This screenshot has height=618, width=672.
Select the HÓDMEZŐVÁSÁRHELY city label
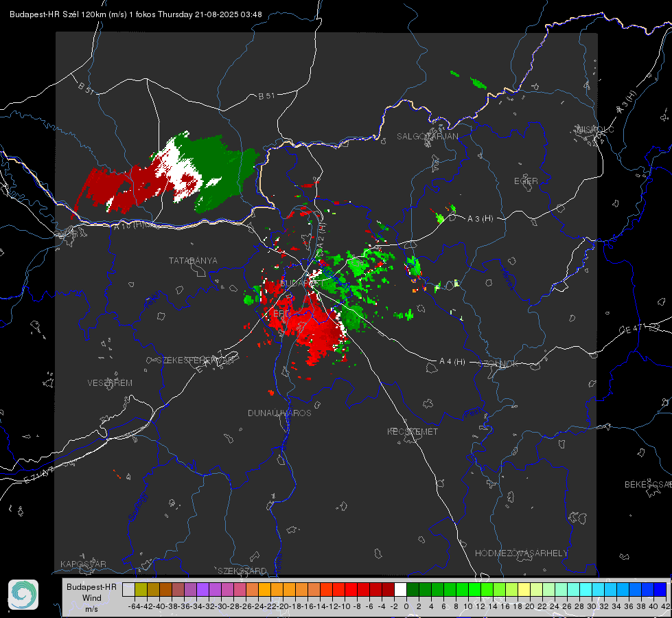522,553
